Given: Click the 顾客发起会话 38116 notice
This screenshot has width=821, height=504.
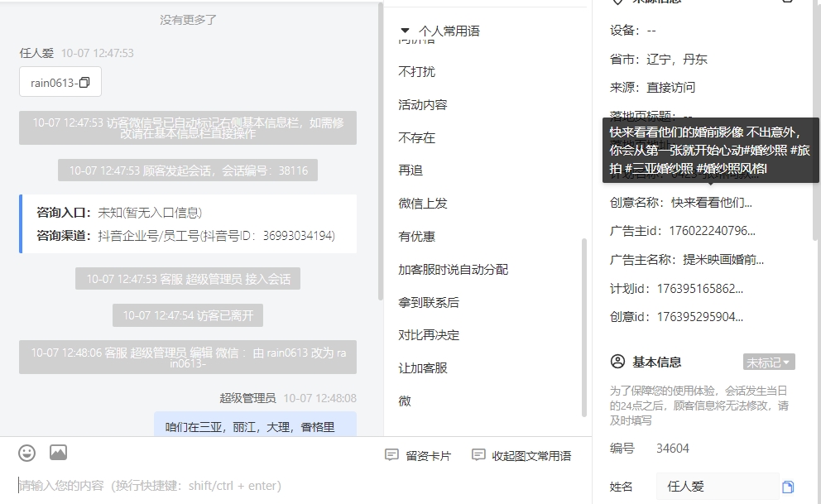Looking at the screenshot, I should [188, 170].
